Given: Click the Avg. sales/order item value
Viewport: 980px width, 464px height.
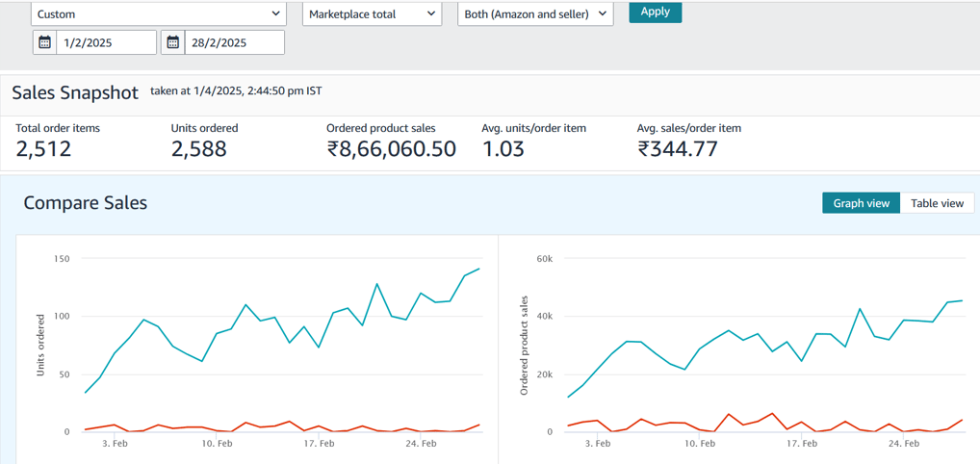Looking at the screenshot, I should point(678,149).
